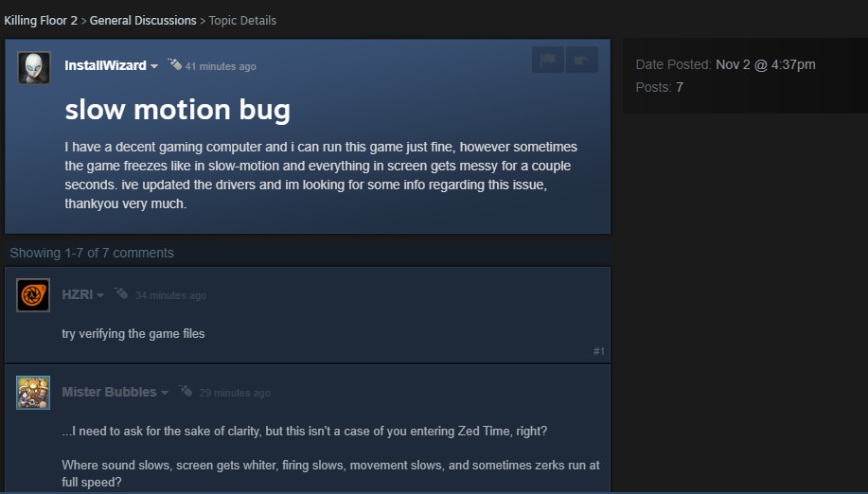Click the reply arrow icon on the post
This screenshot has width=868, height=494.
pyautogui.click(x=582, y=60)
